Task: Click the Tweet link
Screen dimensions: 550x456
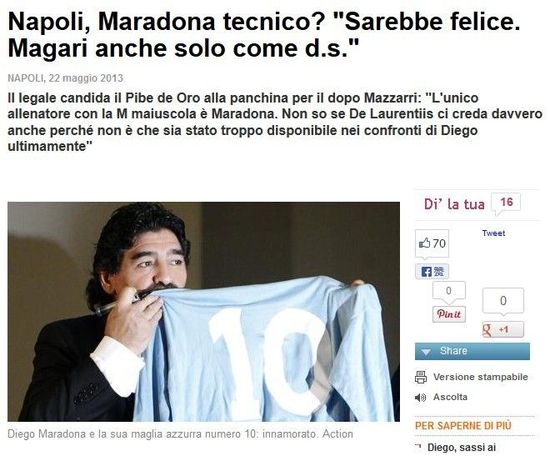Action: 493,233
